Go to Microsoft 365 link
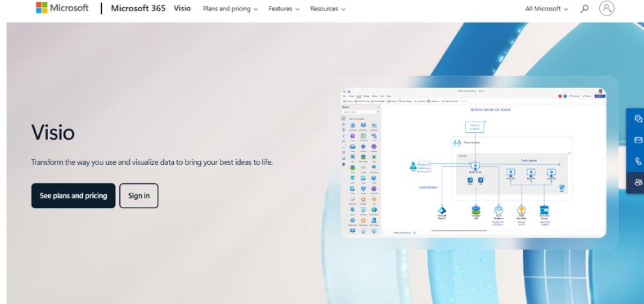 138,8
